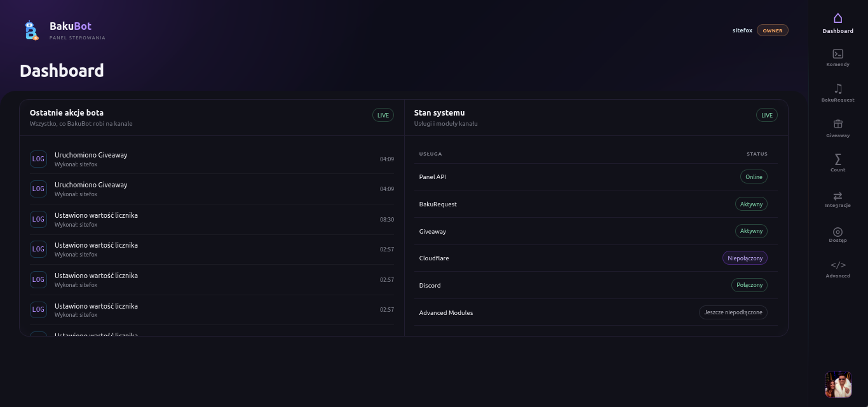This screenshot has width=868, height=407.
Task: Click the sitefox username in header
Action: coord(742,30)
